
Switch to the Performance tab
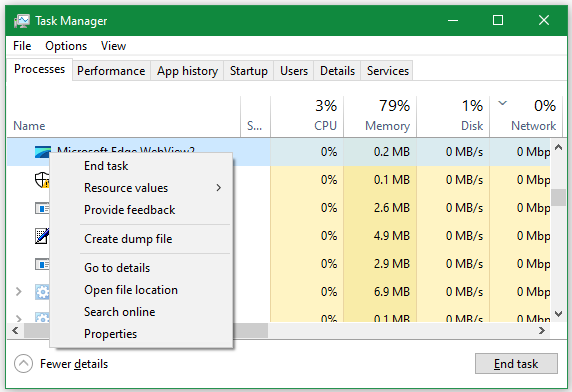111,71
